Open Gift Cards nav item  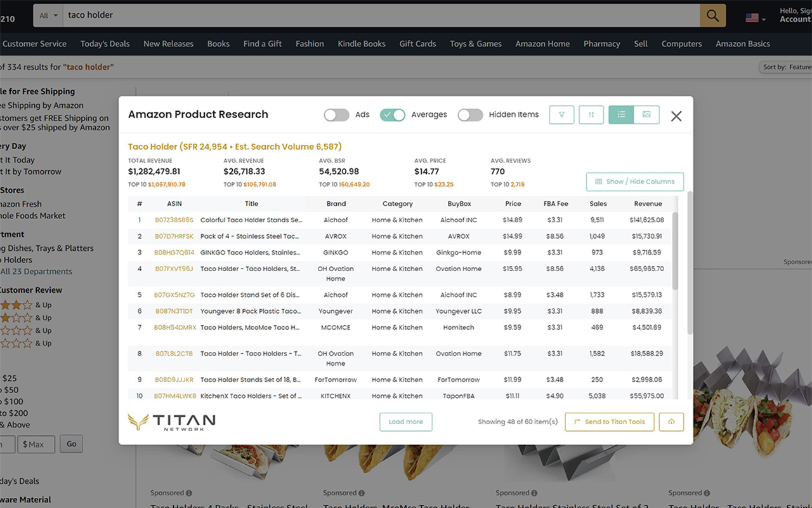417,44
